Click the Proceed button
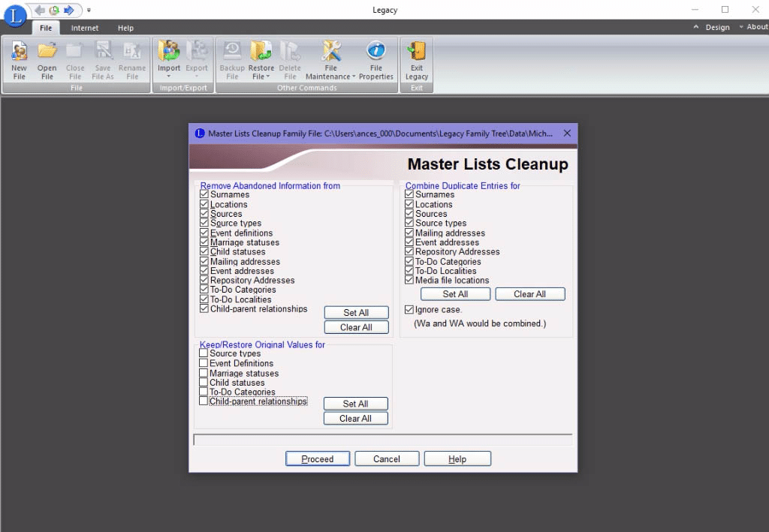This screenshot has height=532, width=769. [x=318, y=459]
